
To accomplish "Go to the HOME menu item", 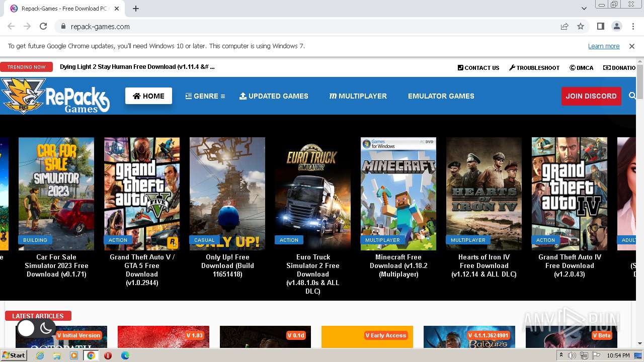I will coord(148,96).
